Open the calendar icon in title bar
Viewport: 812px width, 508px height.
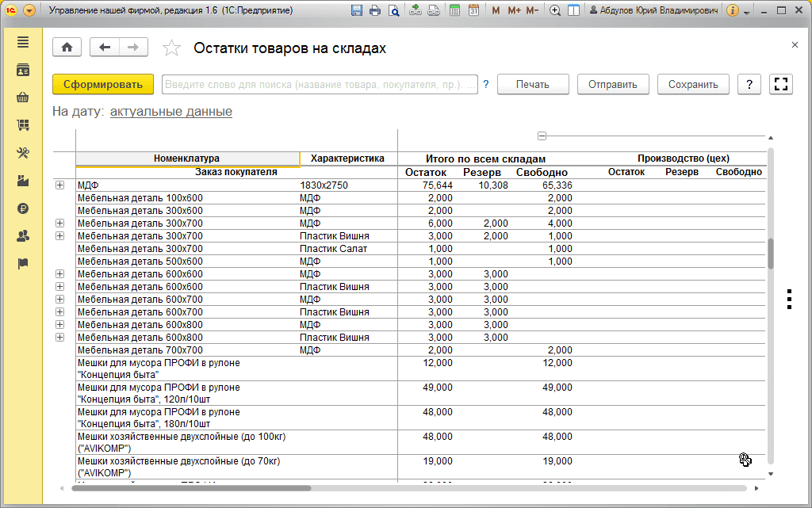coord(473,11)
